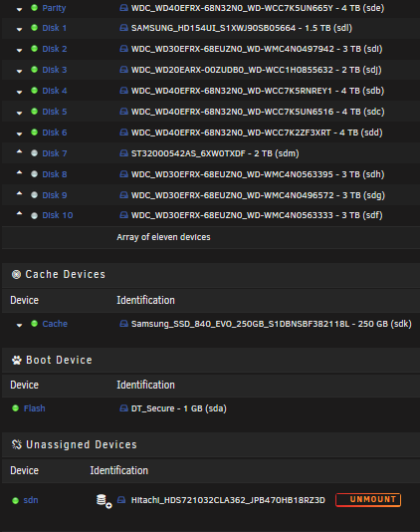Open the Disk 8 settings link

(x=55, y=174)
